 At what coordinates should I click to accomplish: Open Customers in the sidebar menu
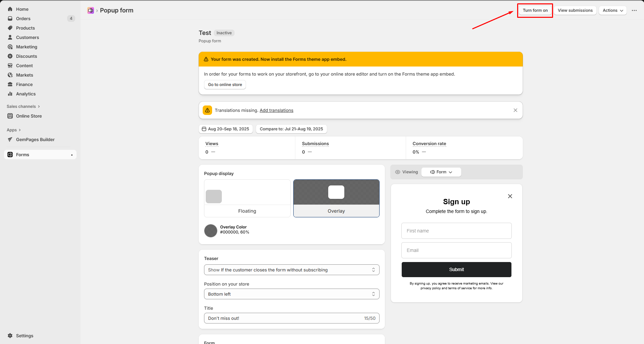[x=28, y=37]
